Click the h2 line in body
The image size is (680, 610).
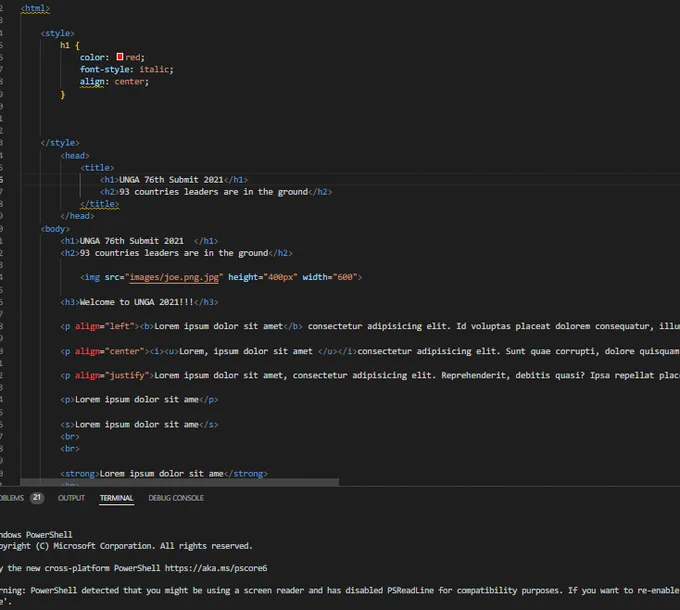click(177, 253)
